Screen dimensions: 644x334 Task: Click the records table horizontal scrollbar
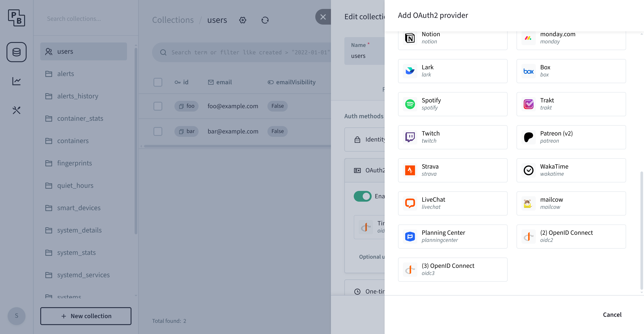click(x=237, y=146)
